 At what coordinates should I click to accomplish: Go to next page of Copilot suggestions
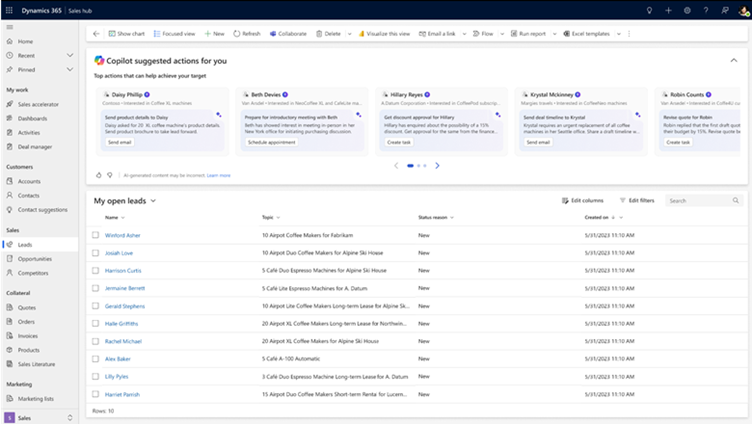coord(437,166)
